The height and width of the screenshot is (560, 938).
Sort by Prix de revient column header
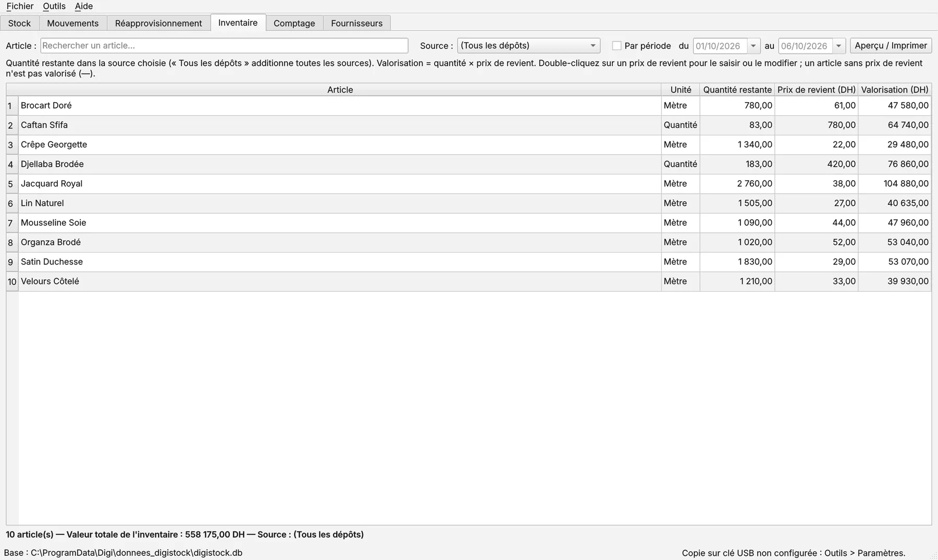tap(817, 90)
